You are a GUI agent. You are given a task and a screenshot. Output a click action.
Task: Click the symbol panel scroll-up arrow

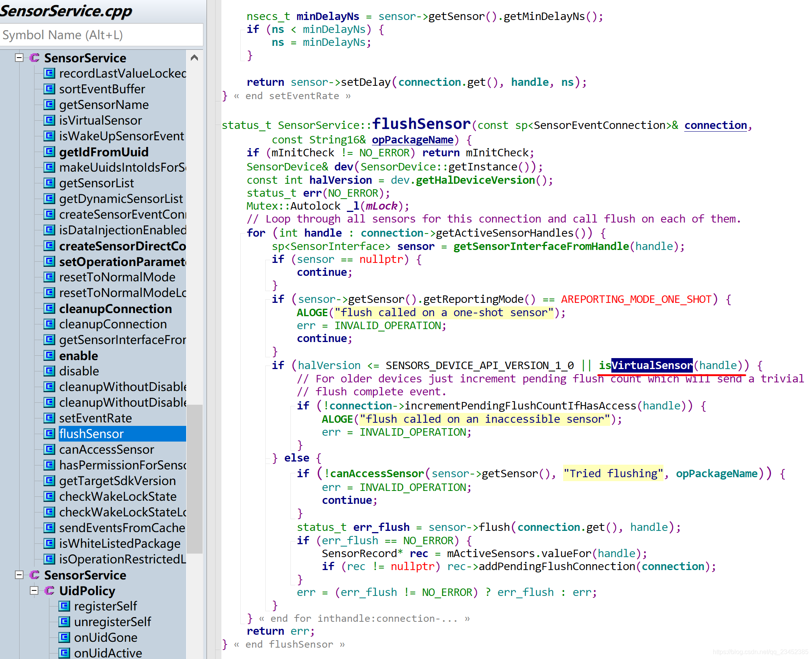click(194, 58)
